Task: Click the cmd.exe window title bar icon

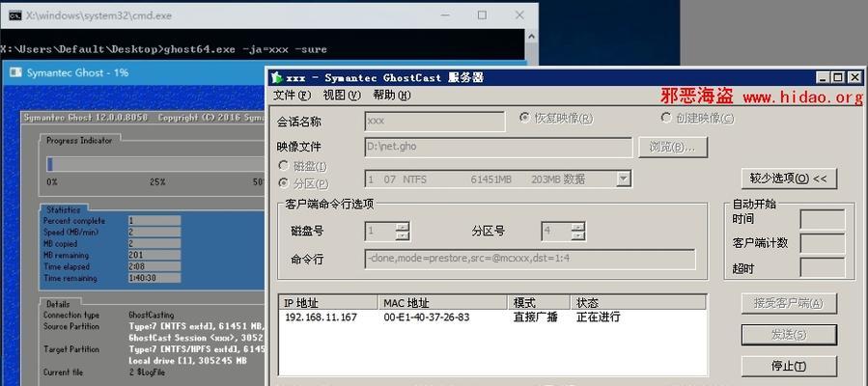Action: tap(14, 15)
